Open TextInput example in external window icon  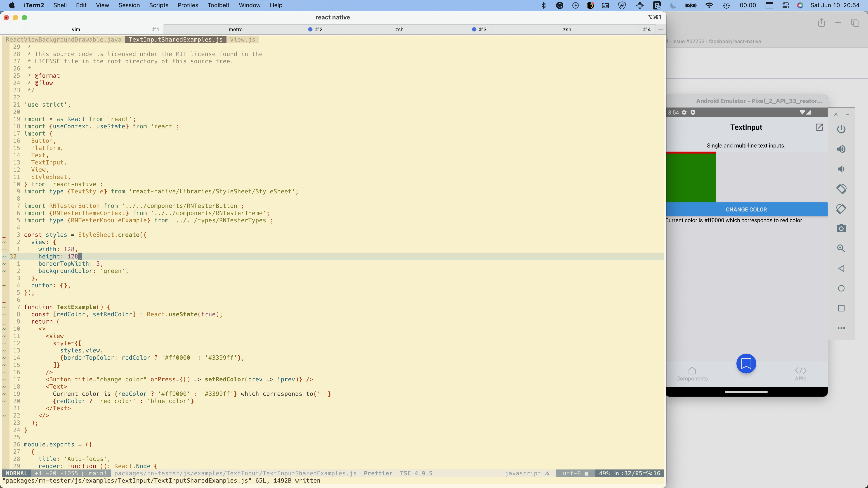point(819,127)
